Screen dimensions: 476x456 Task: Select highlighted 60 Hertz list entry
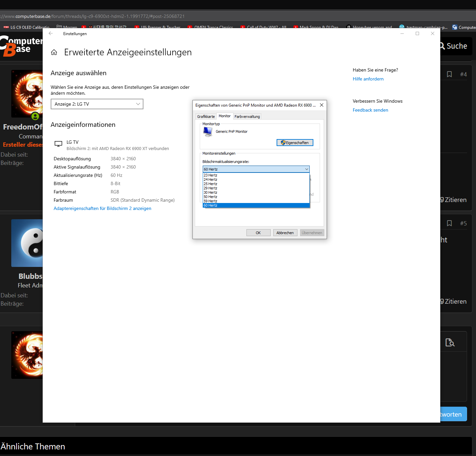256,205
